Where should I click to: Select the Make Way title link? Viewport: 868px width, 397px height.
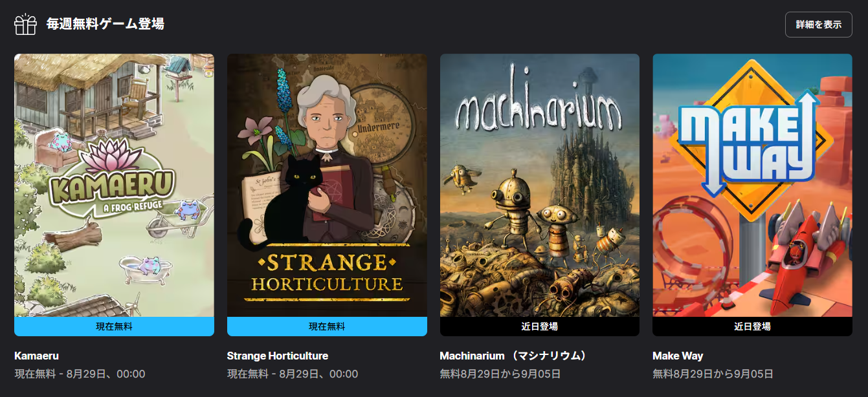pyautogui.click(x=678, y=356)
